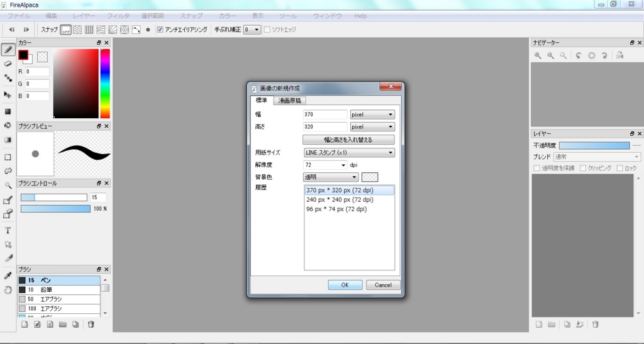The image size is (644, 344).
Task: Select the Text tool
Action: pyautogui.click(x=8, y=230)
